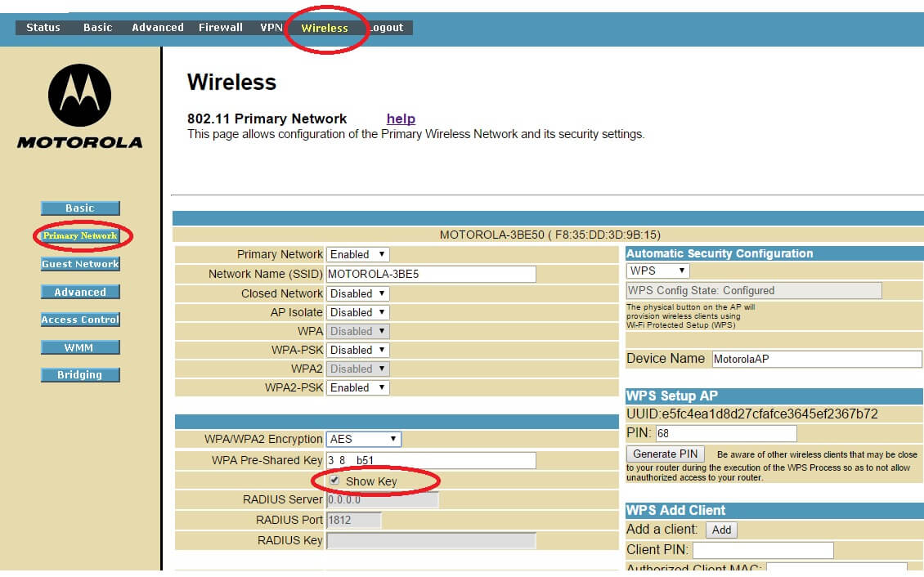This screenshot has height=577, width=924.
Task: Click the WPS Add Client heading
Action: [675, 511]
